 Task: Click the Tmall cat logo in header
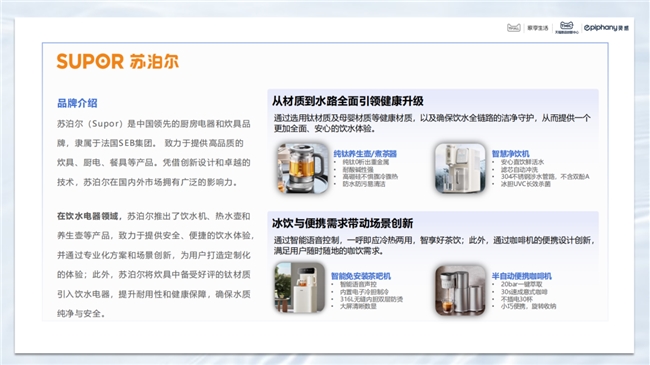[566, 27]
